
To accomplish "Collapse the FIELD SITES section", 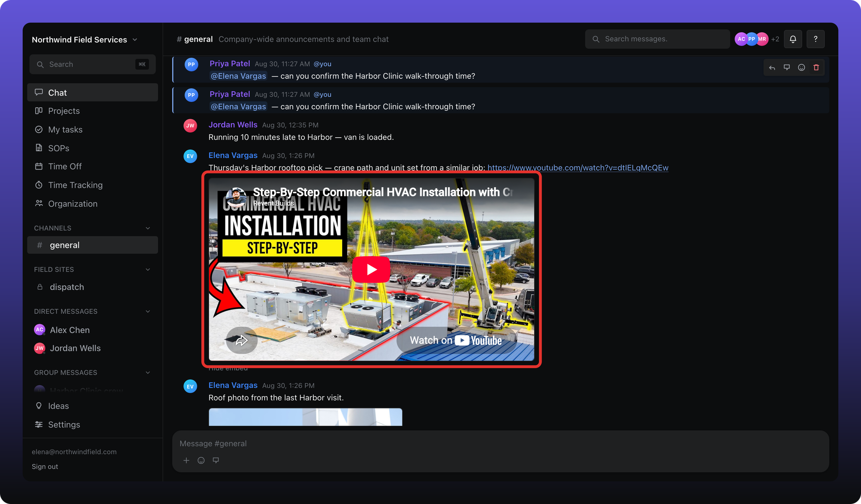I will click(148, 269).
